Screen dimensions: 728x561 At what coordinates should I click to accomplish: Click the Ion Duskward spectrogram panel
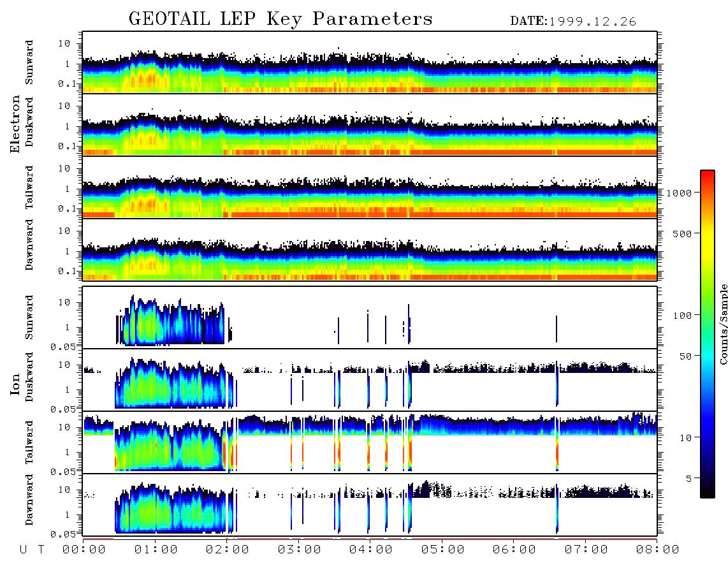(370, 380)
